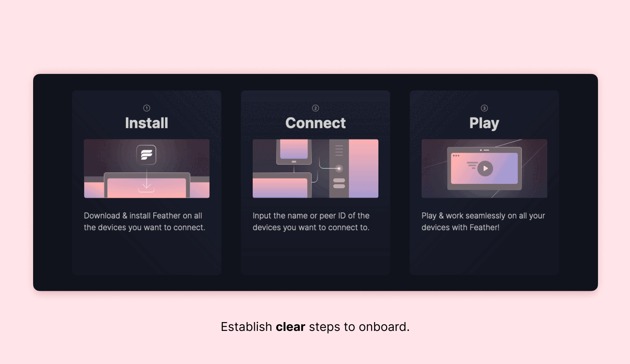Click the Play video thumbnail screen
This screenshot has width=630, height=364.
[x=484, y=168]
